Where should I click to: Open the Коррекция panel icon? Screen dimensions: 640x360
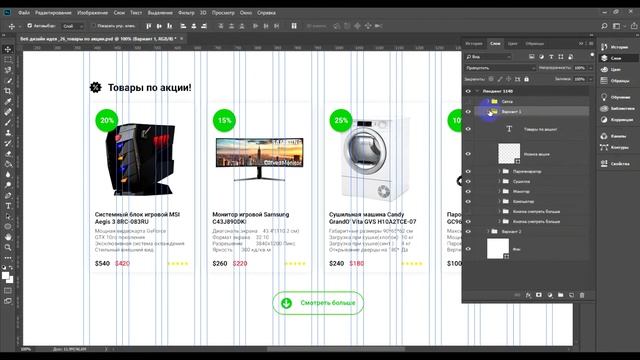(604, 120)
